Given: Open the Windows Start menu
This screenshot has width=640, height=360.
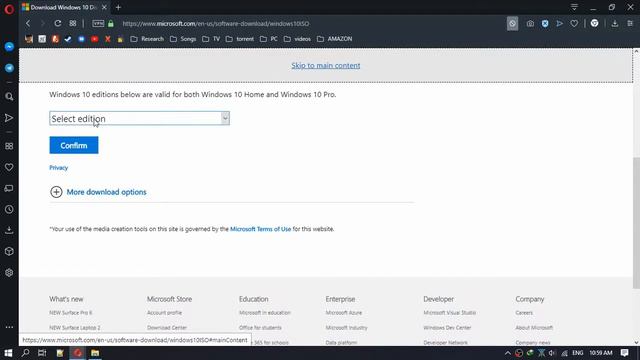Looking at the screenshot, I should coord(8,353).
